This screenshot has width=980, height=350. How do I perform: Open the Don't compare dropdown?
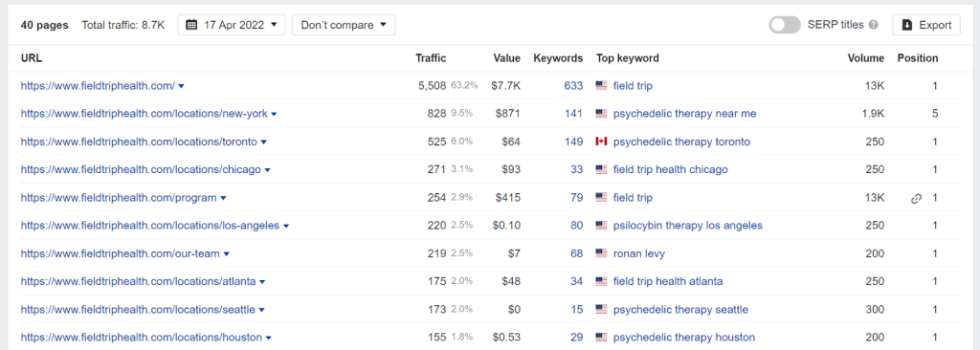click(x=344, y=25)
